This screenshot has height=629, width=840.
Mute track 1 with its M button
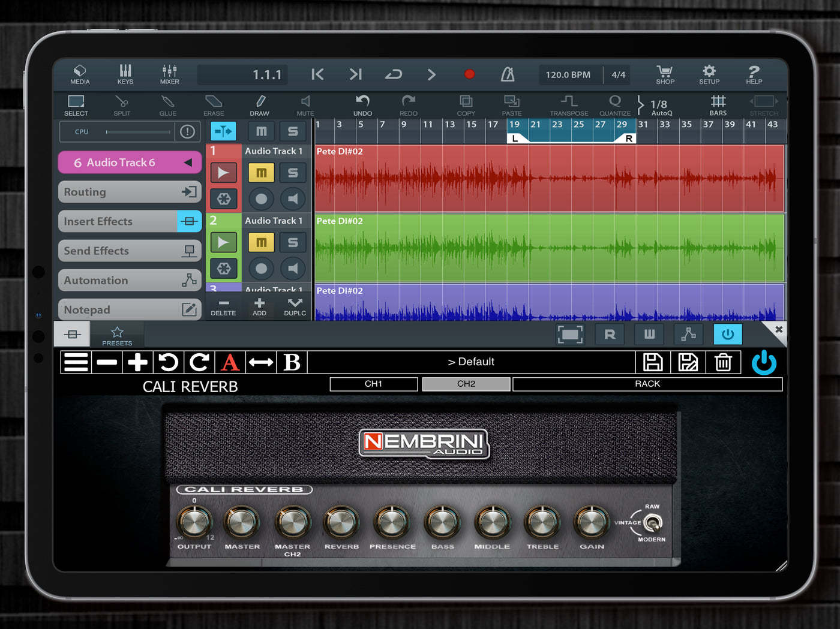tap(261, 173)
